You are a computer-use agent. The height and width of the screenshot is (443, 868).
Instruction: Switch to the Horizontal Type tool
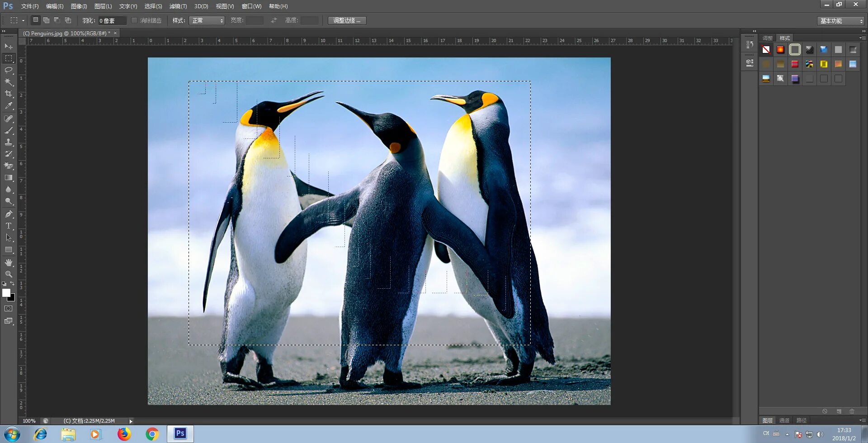tap(9, 226)
